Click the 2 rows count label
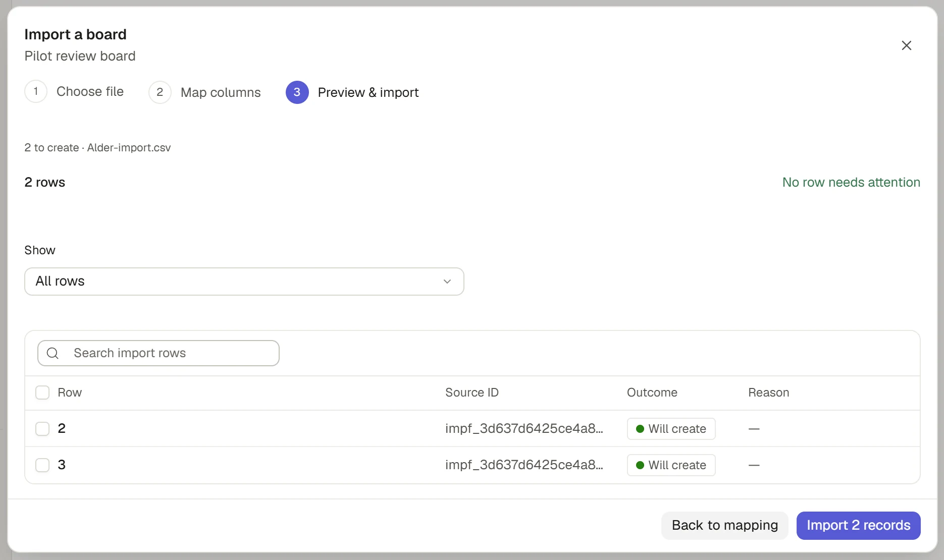944x560 pixels. [45, 182]
